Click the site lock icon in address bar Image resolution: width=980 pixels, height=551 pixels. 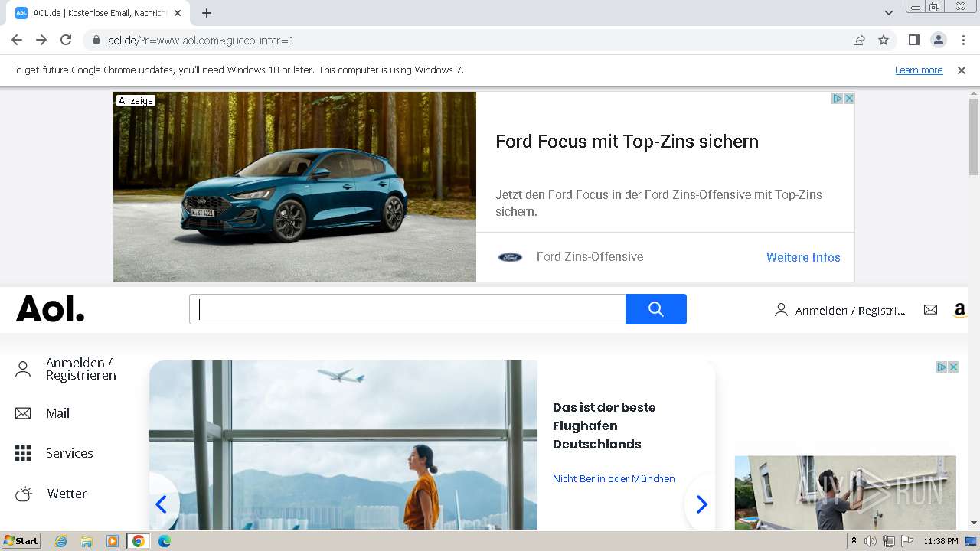(96, 41)
